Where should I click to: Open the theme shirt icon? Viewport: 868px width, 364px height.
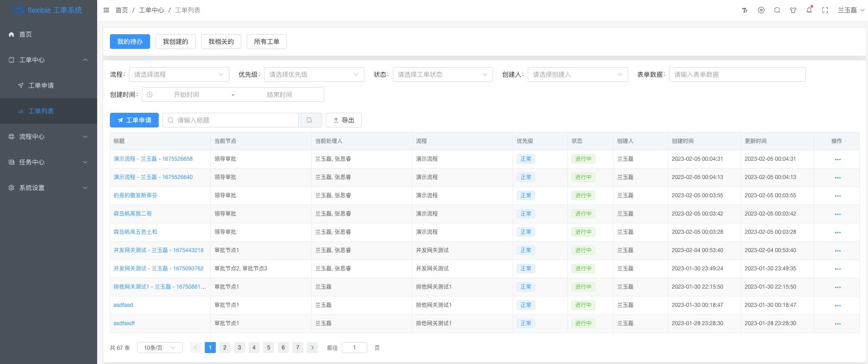pos(793,10)
